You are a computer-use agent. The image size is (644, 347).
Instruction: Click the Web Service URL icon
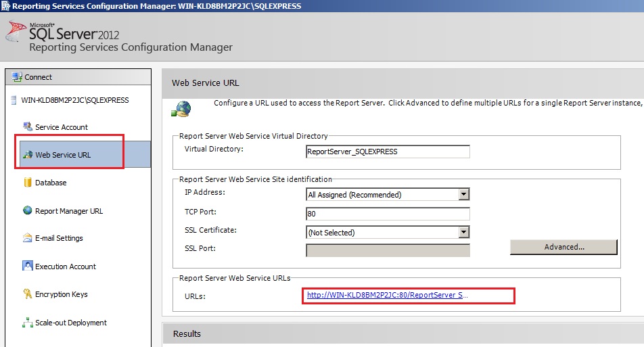point(28,155)
